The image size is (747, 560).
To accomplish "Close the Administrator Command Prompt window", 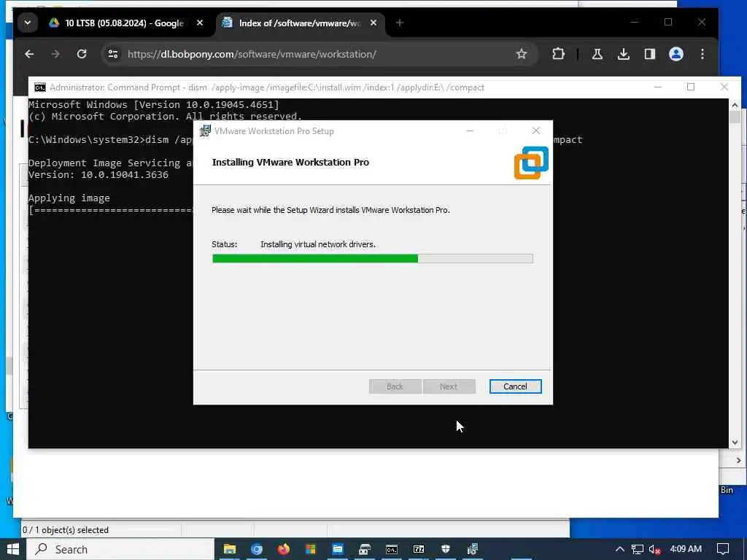I will 724,87.
